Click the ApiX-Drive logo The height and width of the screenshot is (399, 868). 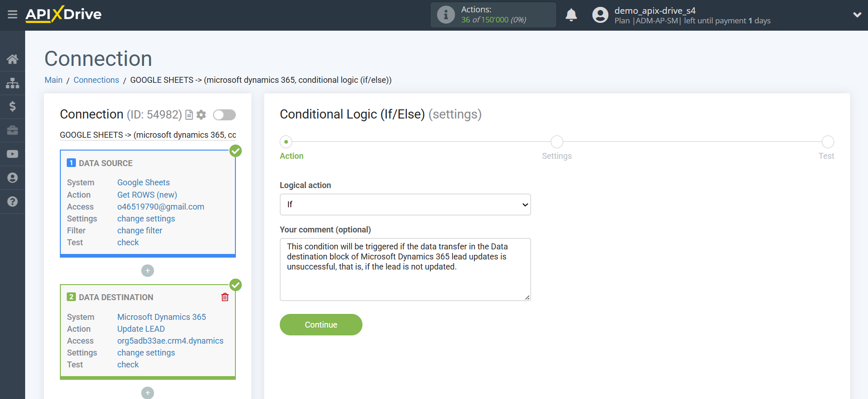[x=64, y=14]
